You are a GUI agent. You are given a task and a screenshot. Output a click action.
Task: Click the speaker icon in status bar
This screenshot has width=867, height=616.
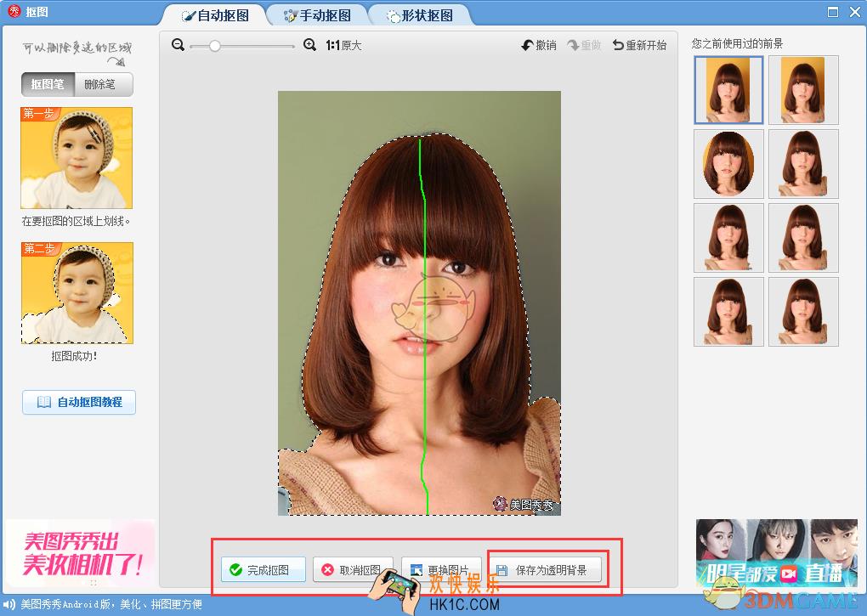point(9,604)
